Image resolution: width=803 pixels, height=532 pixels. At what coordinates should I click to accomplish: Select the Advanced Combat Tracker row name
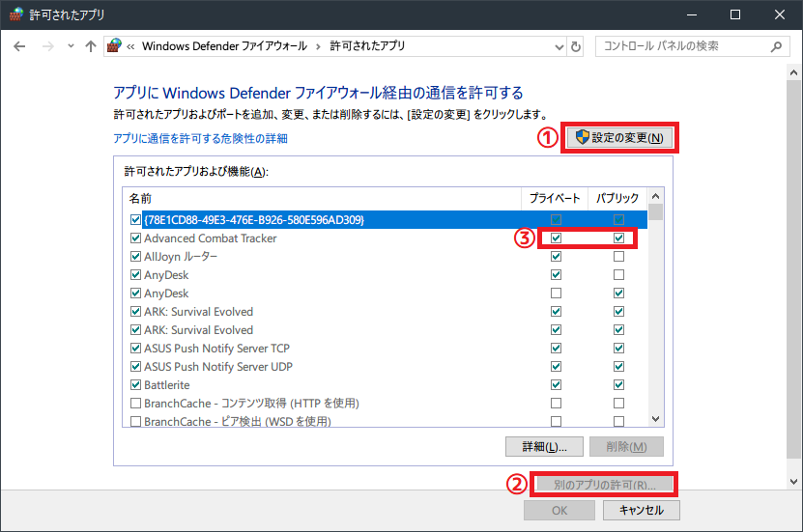(x=211, y=238)
